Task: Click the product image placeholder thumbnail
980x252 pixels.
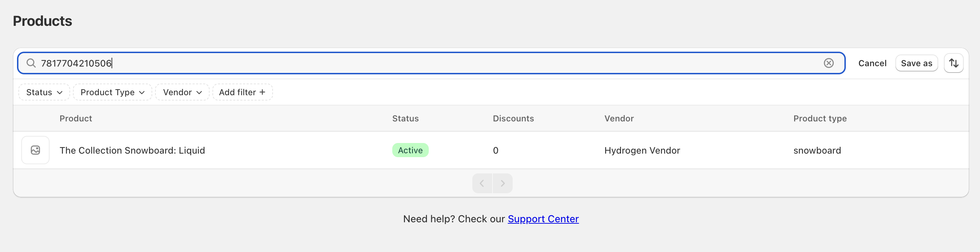Action: click(x=35, y=150)
